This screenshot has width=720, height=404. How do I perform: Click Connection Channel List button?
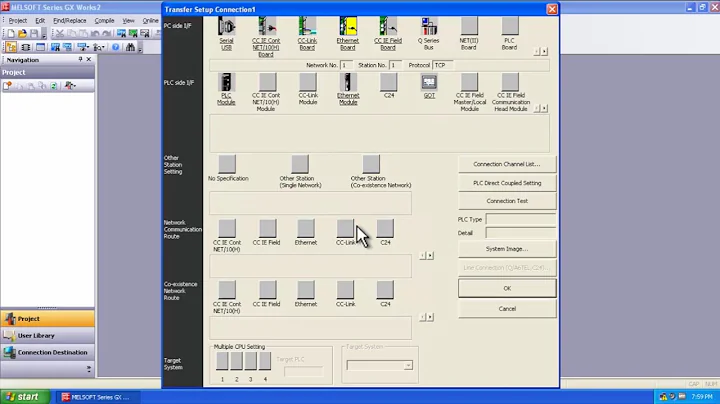(x=507, y=164)
